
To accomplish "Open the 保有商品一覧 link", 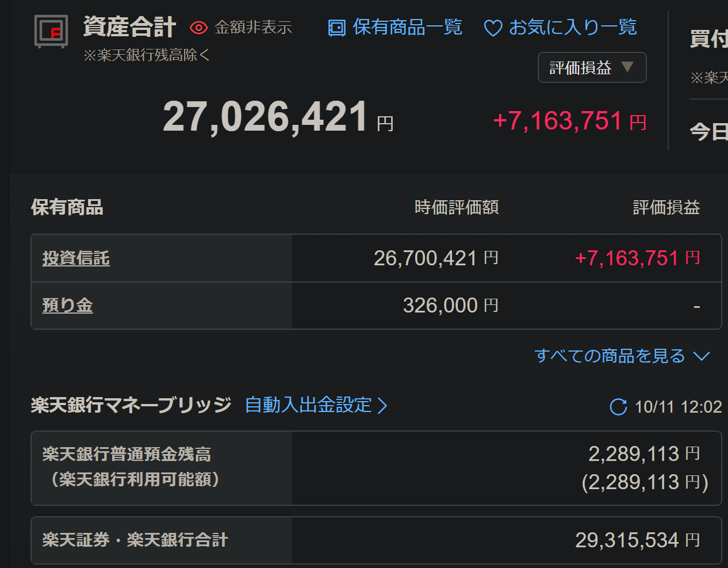I will coord(407,27).
